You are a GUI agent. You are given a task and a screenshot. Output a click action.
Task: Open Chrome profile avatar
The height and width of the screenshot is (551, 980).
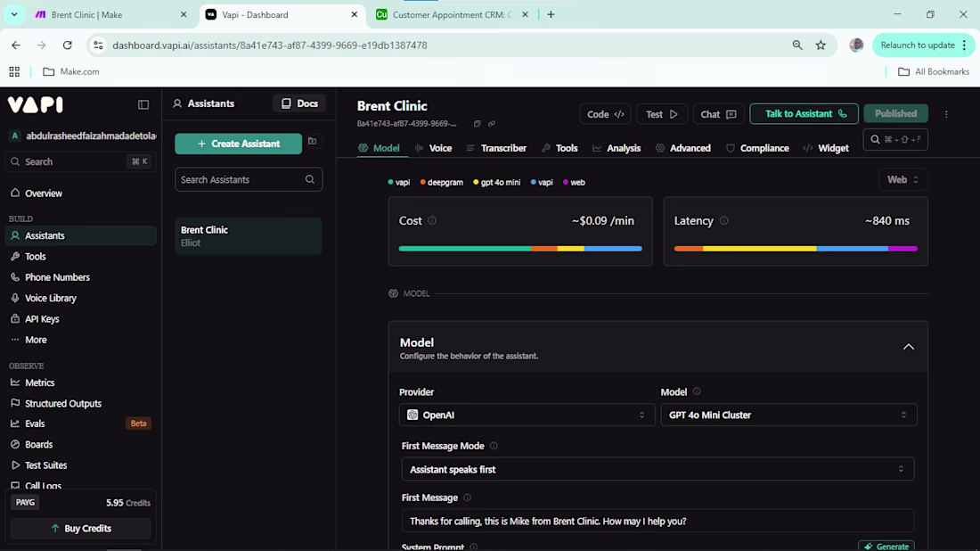(x=856, y=45)
